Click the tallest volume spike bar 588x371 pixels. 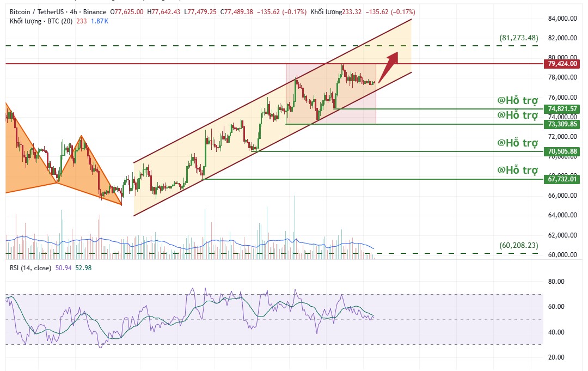click(x=295, y=227)
